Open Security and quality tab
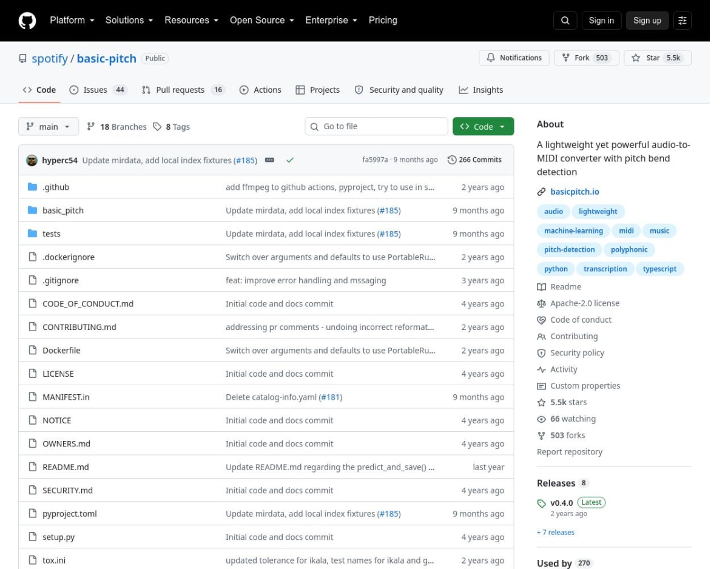This screenshot has height=569, width=728. 399,90
